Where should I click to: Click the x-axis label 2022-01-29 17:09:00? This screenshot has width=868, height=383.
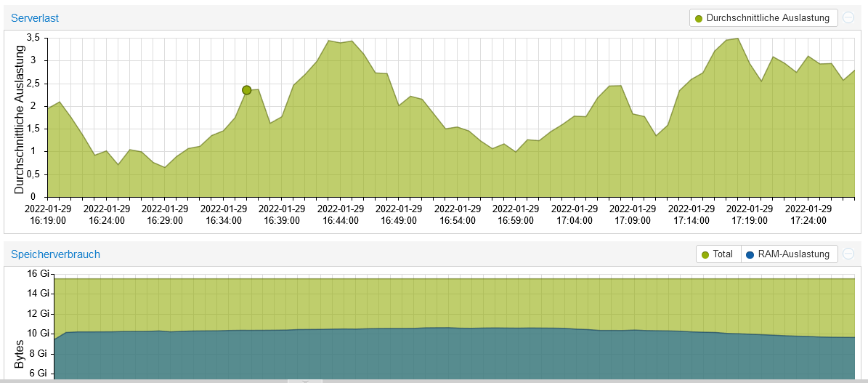632,214
